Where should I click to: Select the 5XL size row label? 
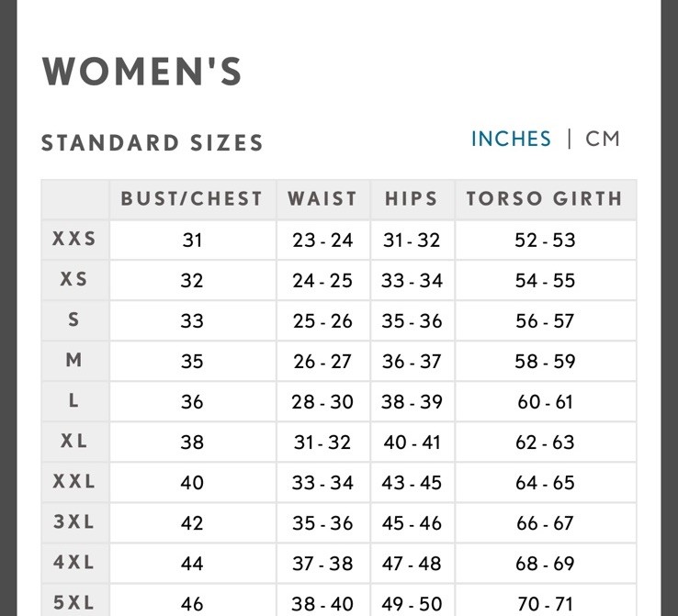[x=74, y=602]
